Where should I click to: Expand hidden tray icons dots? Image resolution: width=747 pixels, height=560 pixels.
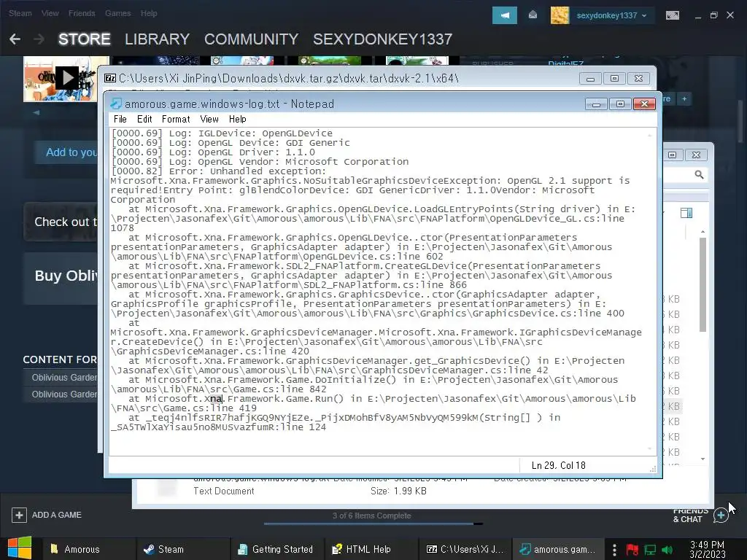click(614, 550)
